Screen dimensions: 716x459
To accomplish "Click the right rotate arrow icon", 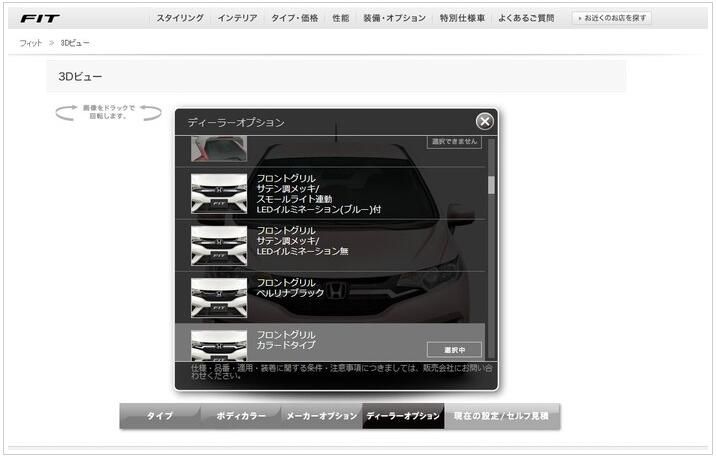I will point(151,112).
